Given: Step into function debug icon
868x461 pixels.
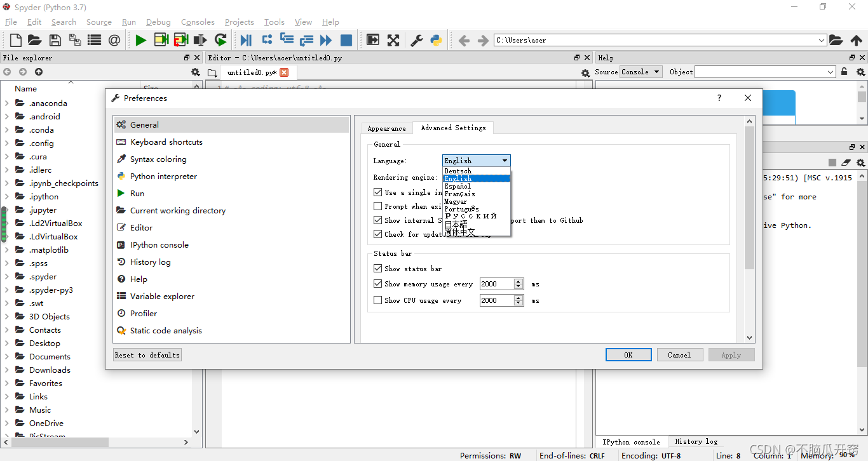Looking at the screenshot, I should [x=287, y=40].
